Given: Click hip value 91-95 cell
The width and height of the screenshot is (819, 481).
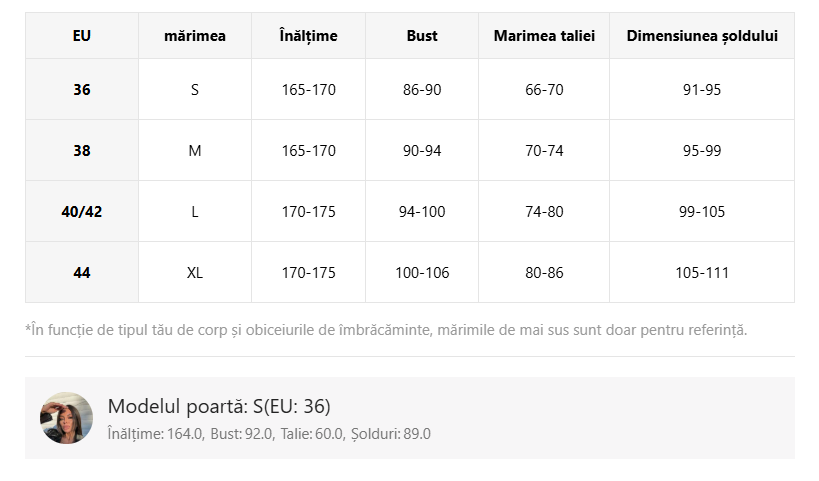Looking at the screenshot, I should [702, 90].
